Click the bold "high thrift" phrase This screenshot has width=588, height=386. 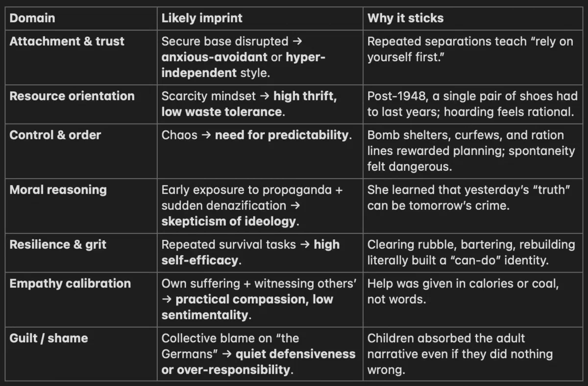pyautogui.click(x=304, y=96)
